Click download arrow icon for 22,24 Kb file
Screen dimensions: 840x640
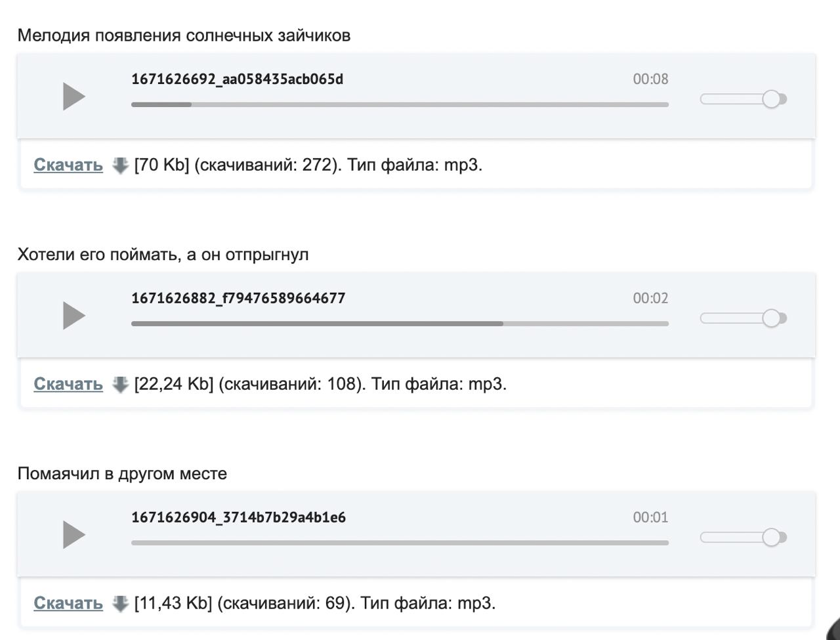pos(120,385)
